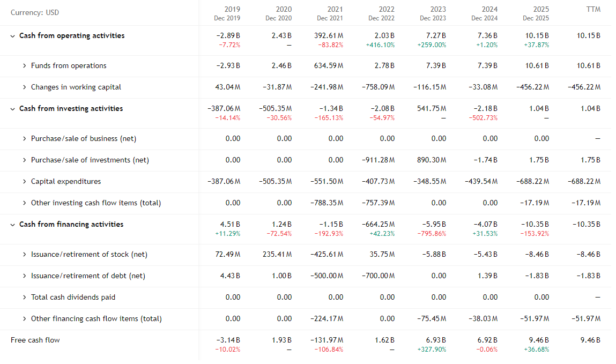
Task: Expand Issuance/retirement of debt (net) row
Action: pos(25,276)
